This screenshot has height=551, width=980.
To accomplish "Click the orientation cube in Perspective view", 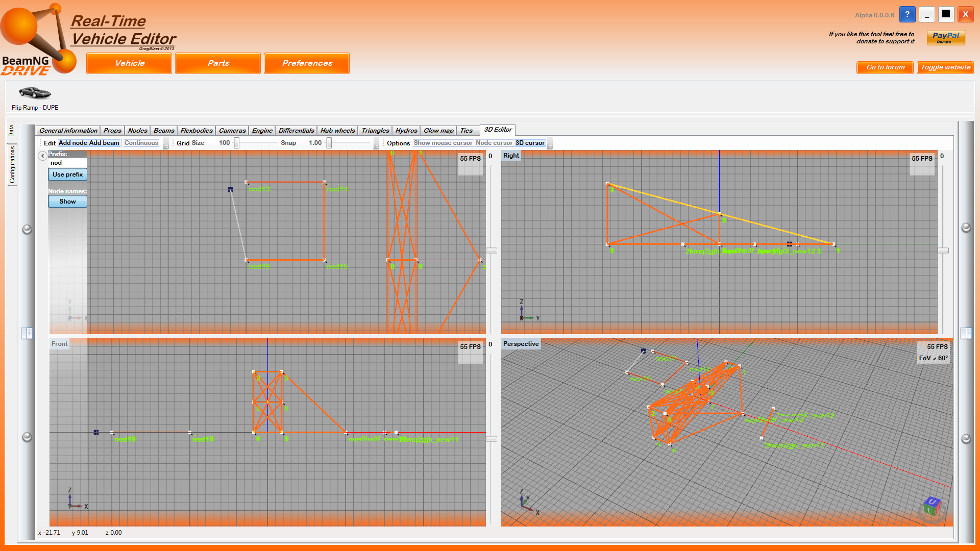I will point(932,507).
